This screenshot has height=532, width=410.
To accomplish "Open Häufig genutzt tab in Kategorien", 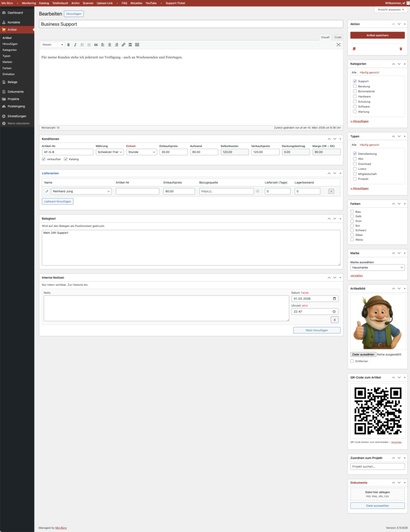I will pos(368,72).
